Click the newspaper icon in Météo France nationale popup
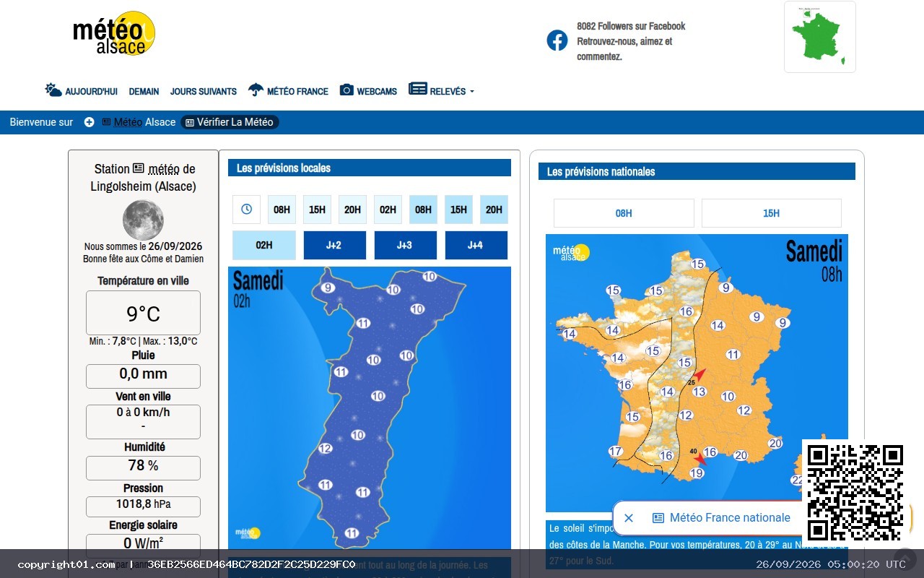 click(658, 518)
